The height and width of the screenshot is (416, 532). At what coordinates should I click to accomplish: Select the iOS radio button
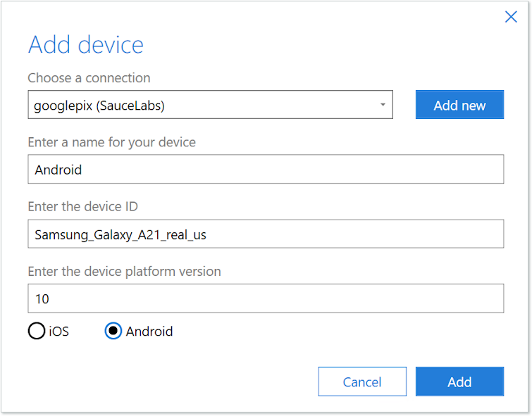pyautogui.click(x=36, y=331)
